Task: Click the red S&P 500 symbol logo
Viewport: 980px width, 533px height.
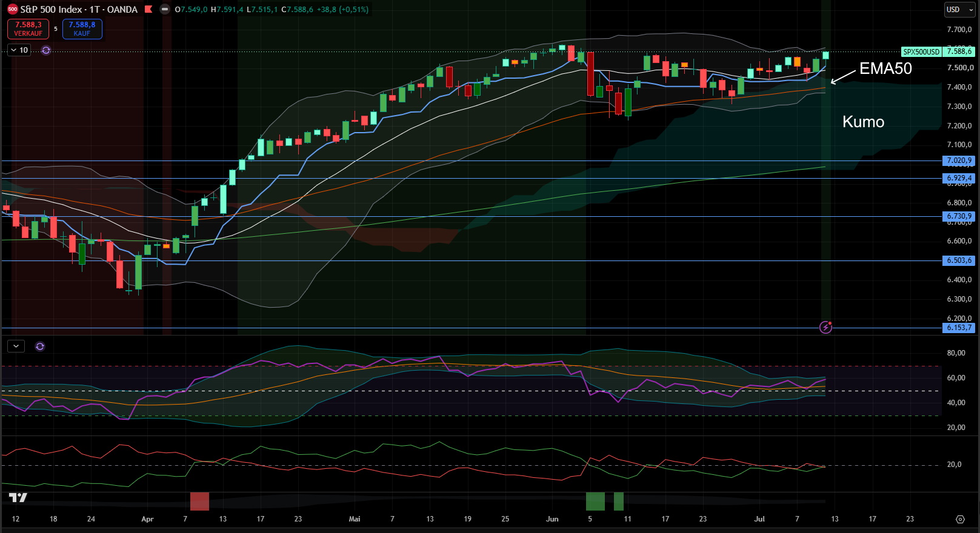Action: pos(12,9)
